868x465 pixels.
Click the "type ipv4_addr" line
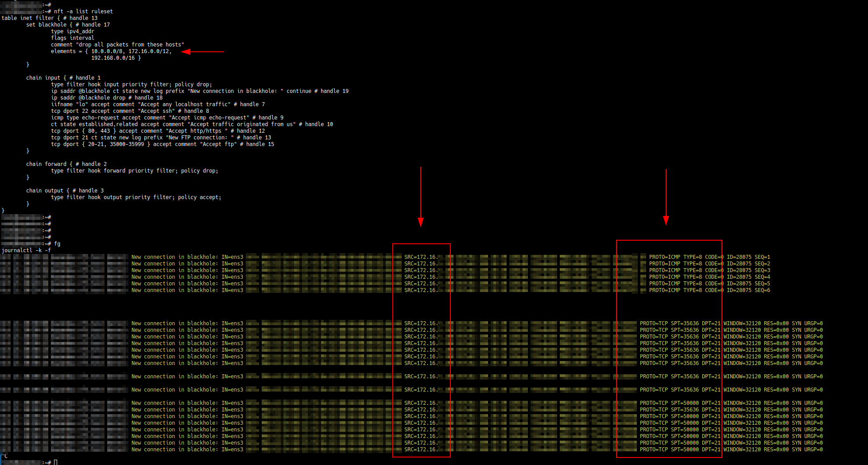[x=72, y=31]
